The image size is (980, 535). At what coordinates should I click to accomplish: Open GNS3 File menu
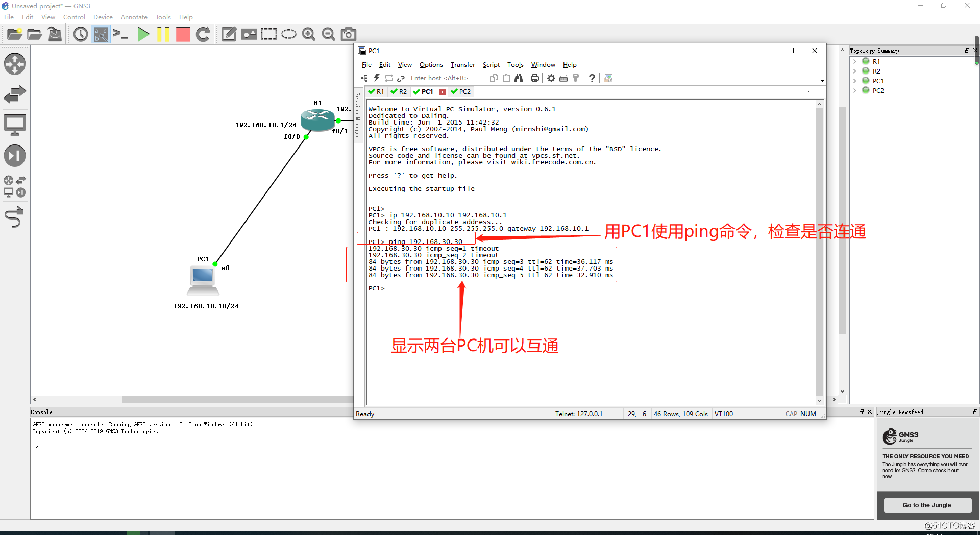click(x=9, y=17)
